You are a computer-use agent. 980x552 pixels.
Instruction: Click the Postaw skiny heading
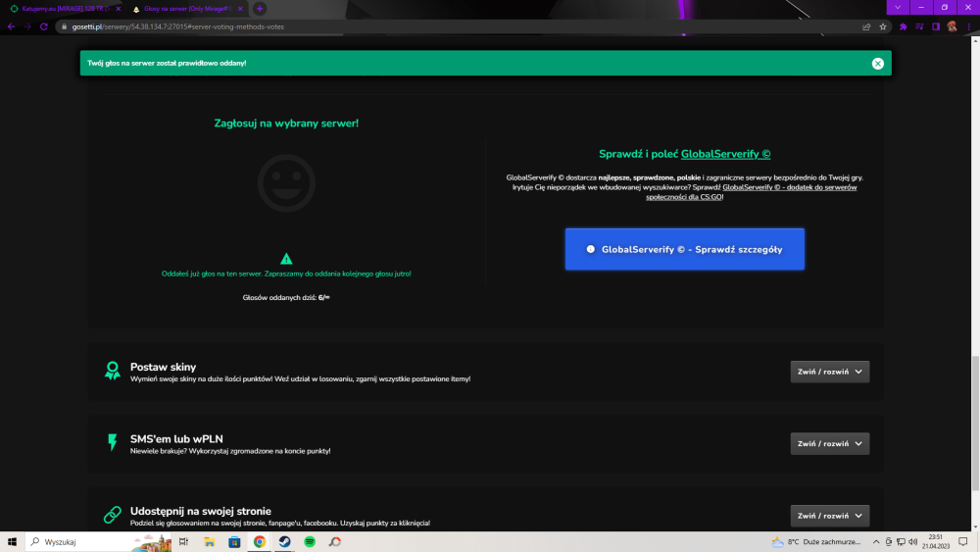point(163,367)
